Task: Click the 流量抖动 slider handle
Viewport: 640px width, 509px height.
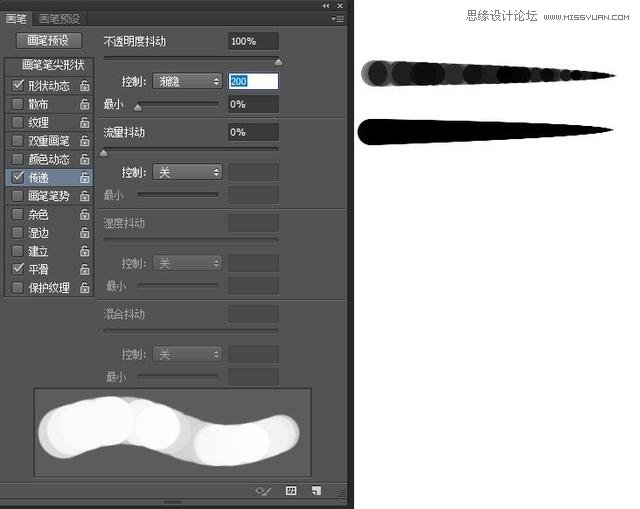Action: [x=104, y=153]
